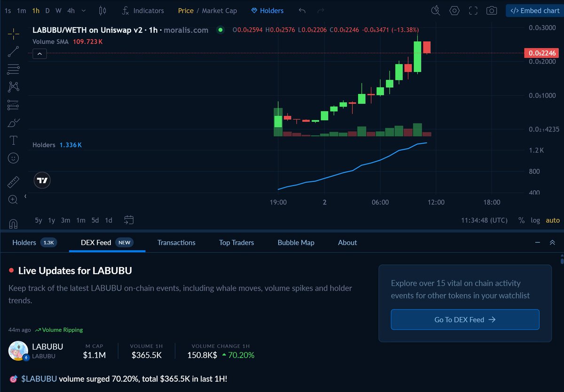This screenshot has height=392, width=564.
Task: Toggle log scale mode
Action: (535, 220)
